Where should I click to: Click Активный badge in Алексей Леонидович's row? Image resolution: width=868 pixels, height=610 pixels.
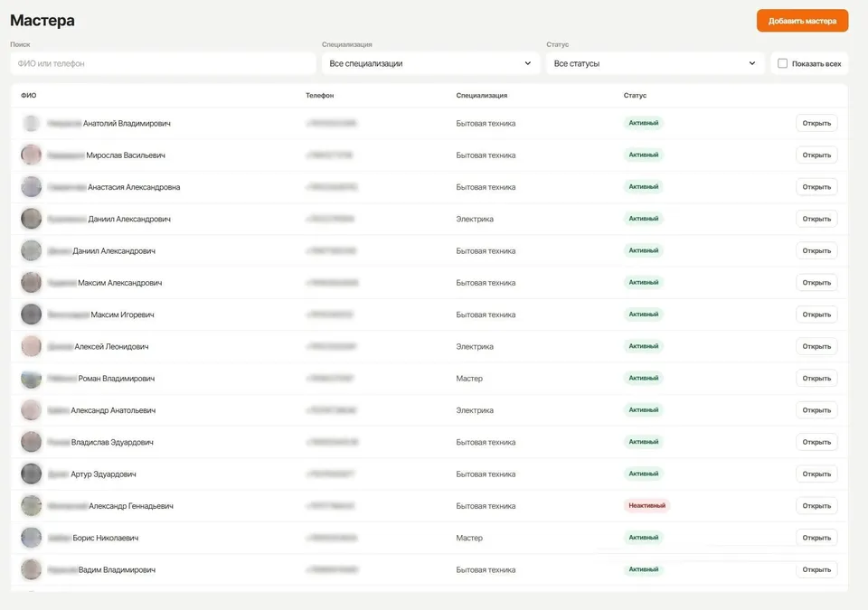[x=643, y=346]
